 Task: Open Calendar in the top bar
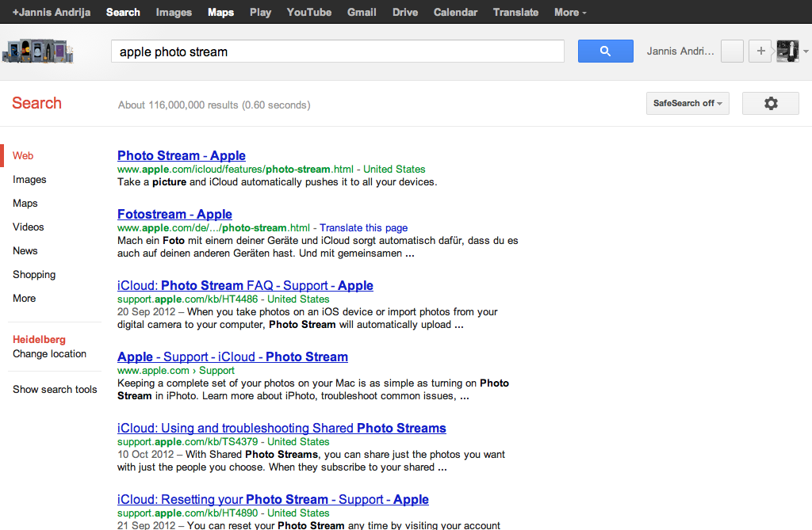click(x=456, y=13)
